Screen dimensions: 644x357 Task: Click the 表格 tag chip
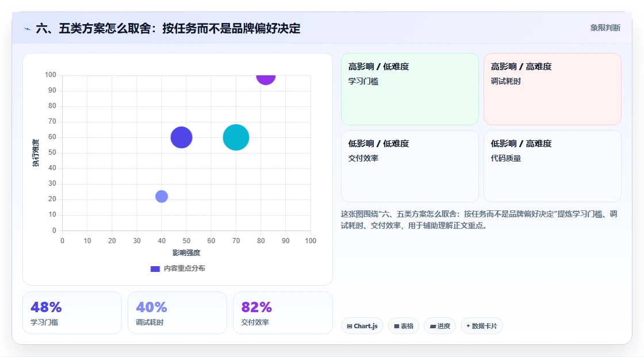[x=404, y=326]
